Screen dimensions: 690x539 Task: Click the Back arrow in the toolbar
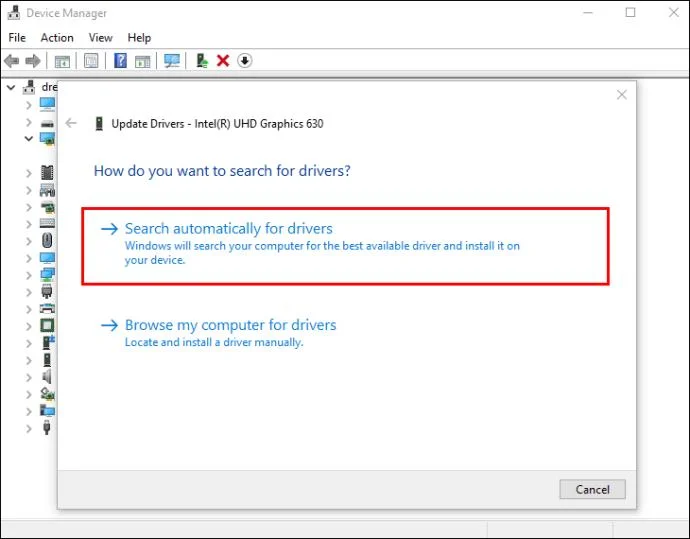[11, 61]
